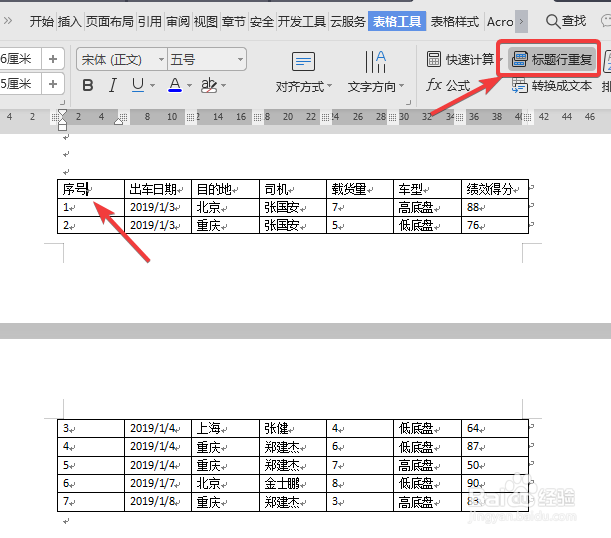Open the 审阅 tab
The height and width of the screenshot is (538, 611).
[x=178, y=21]
